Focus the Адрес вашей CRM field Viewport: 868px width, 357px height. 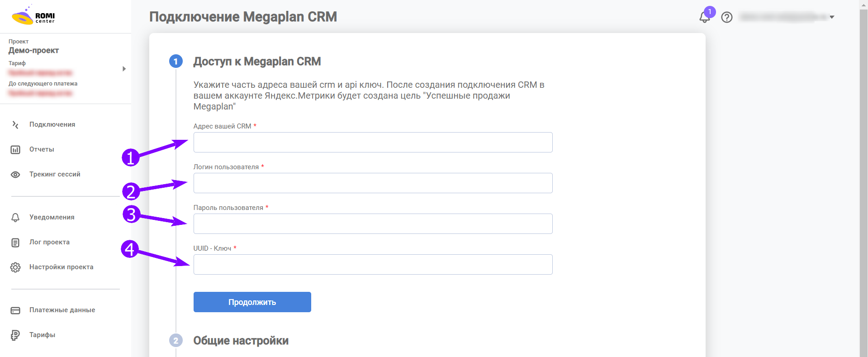click(373, 143)
